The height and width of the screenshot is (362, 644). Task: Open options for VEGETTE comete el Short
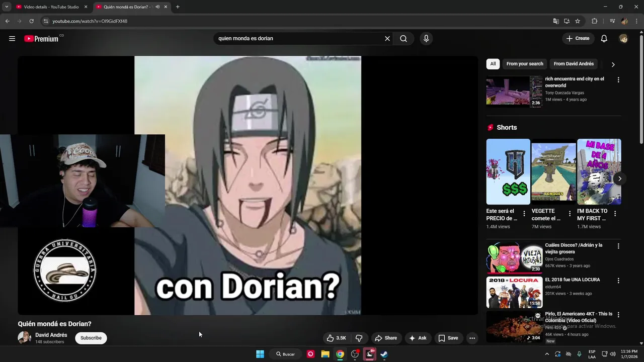570,214
